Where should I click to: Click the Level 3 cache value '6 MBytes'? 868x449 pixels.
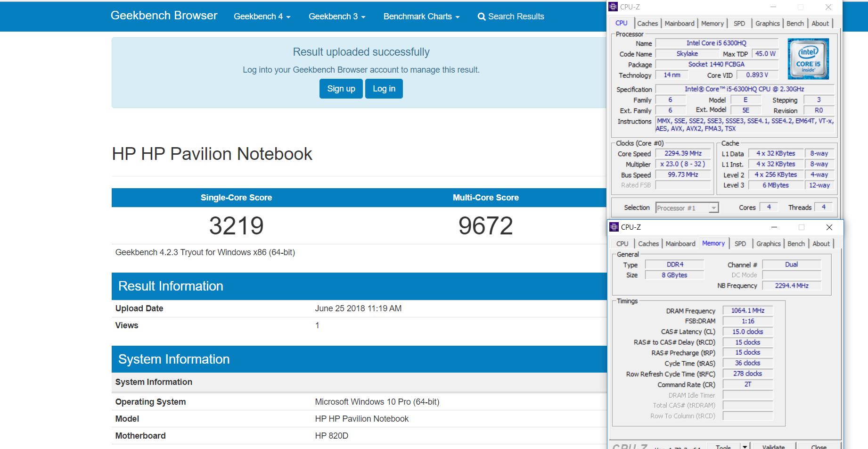[776, 185]
